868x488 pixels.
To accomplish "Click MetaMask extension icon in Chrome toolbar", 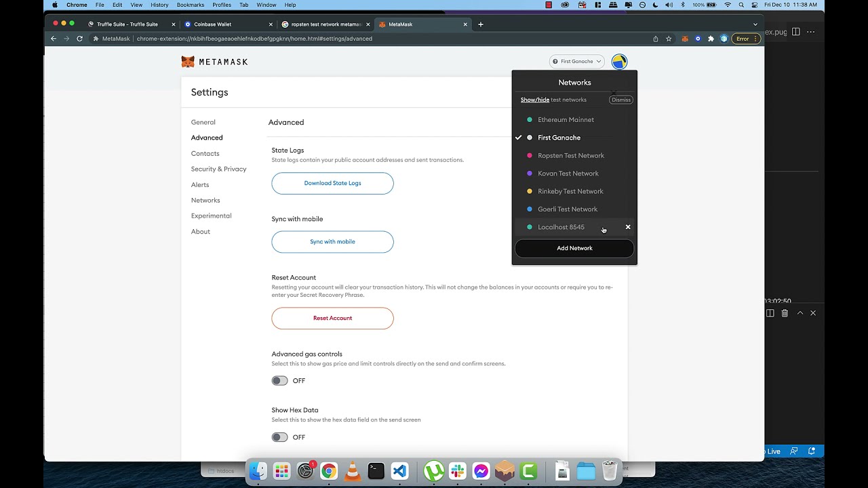I will 685,39.
